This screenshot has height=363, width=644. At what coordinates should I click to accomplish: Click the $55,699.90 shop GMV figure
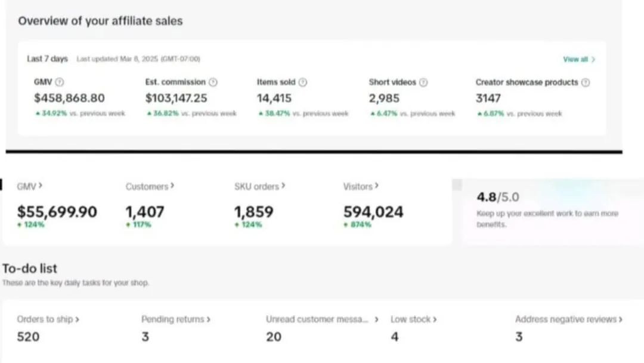57,212
